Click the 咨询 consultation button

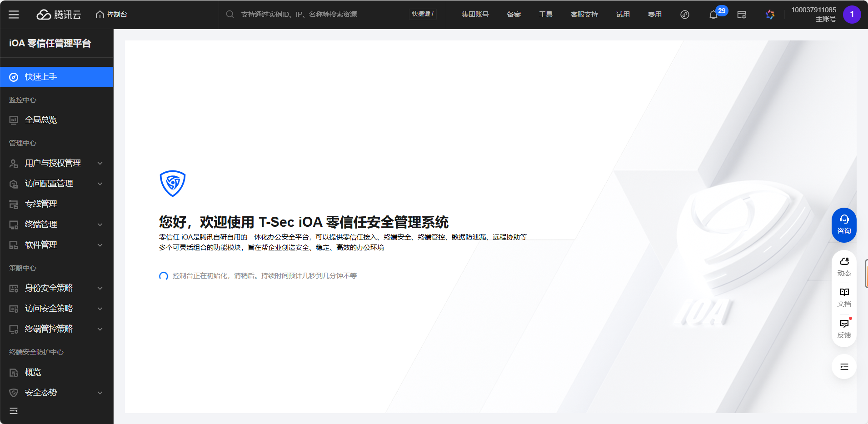pyautogui.click(x=843, y=224)
